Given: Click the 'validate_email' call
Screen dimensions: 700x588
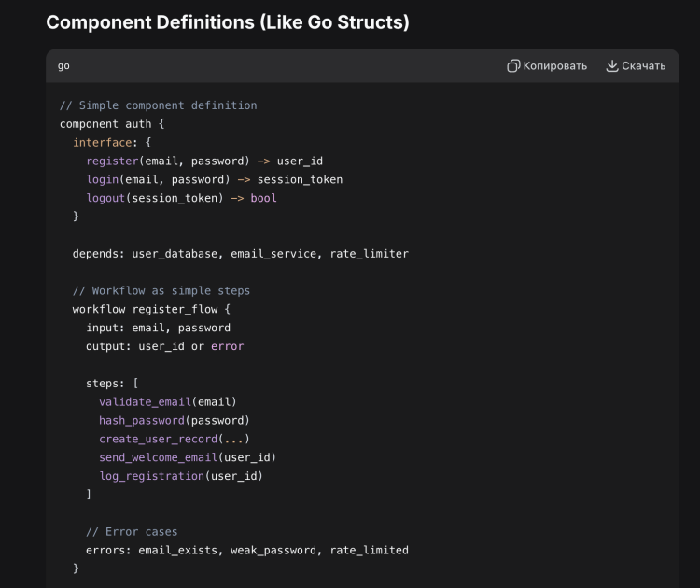Looking at the screenshot, I should [x=145, y=402].
